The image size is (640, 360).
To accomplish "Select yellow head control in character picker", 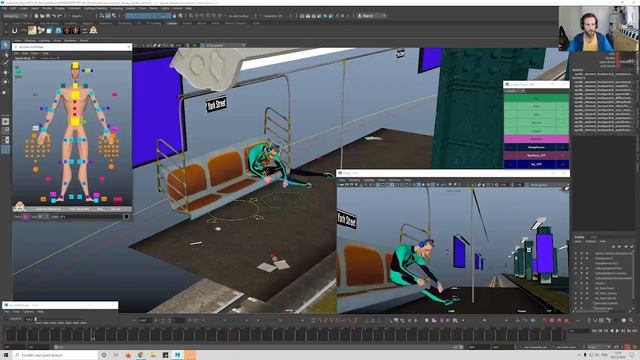I will [75, 65].
